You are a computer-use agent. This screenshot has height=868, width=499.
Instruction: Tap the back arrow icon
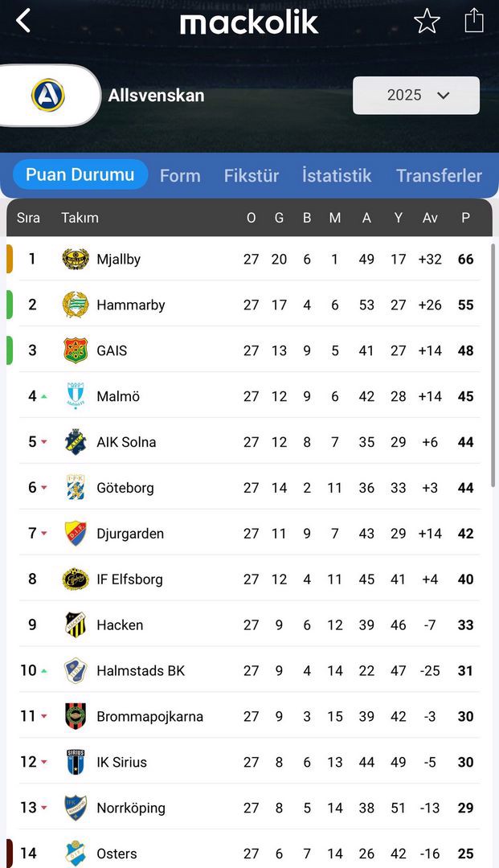(23, 21)
